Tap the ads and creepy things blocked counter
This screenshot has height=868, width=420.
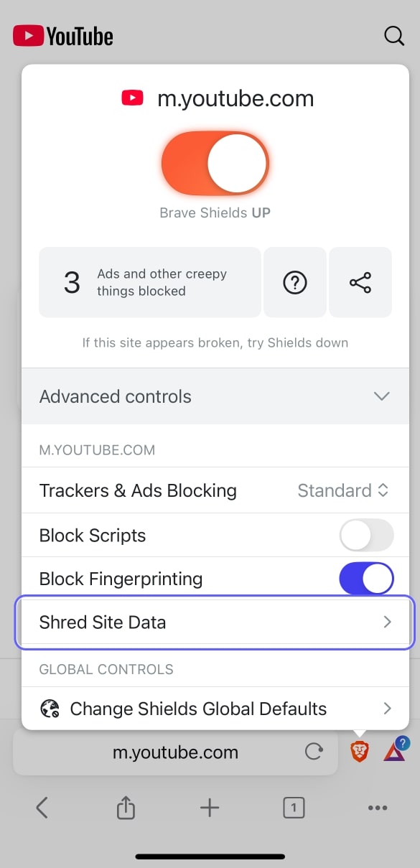(x=149, y=283)
